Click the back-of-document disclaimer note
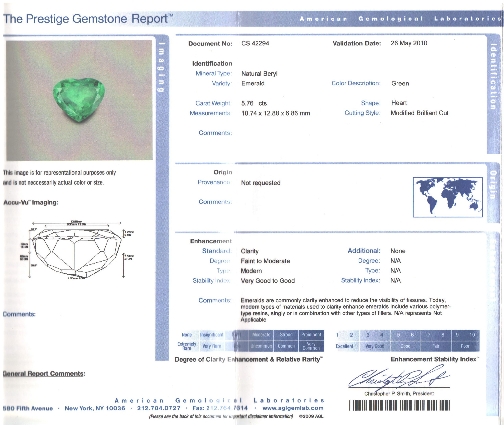504x428 pixels. pos(221,416)
